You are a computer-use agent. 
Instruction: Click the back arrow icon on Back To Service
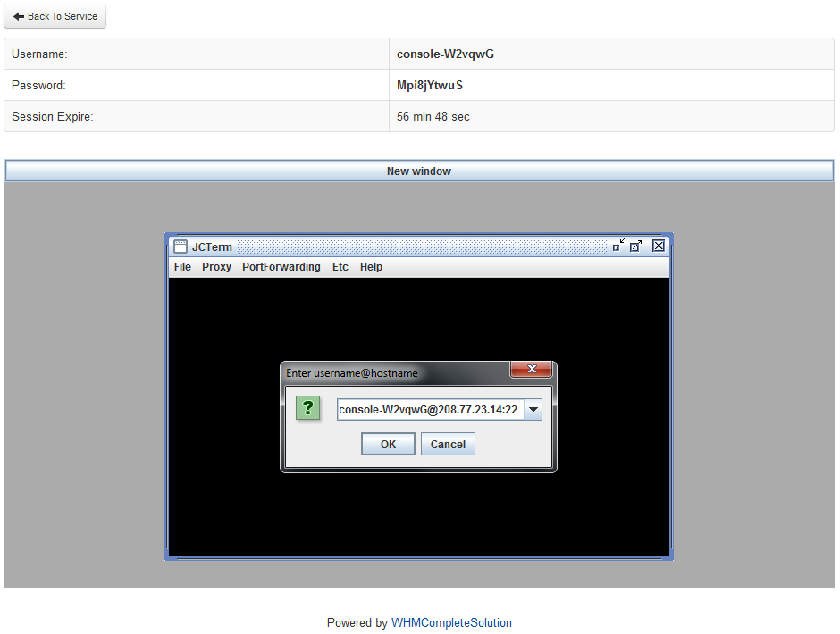tap(20, 16)
